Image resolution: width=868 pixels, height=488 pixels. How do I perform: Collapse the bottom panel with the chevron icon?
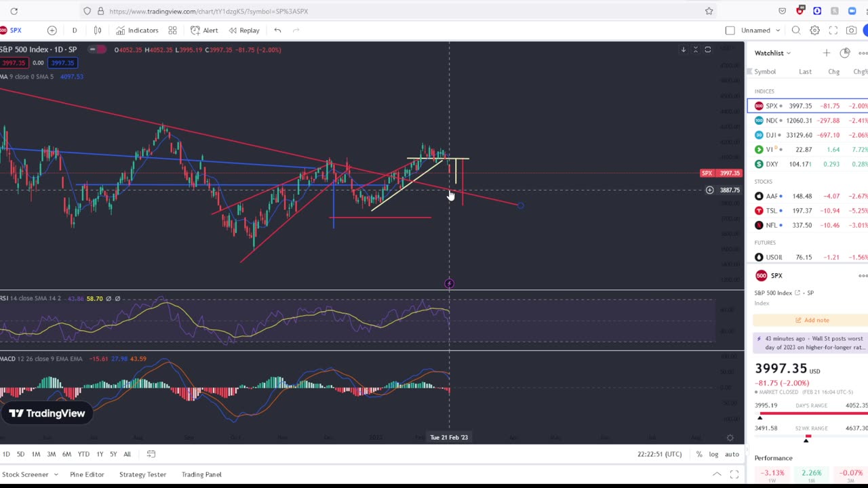(x=717, y=474)
